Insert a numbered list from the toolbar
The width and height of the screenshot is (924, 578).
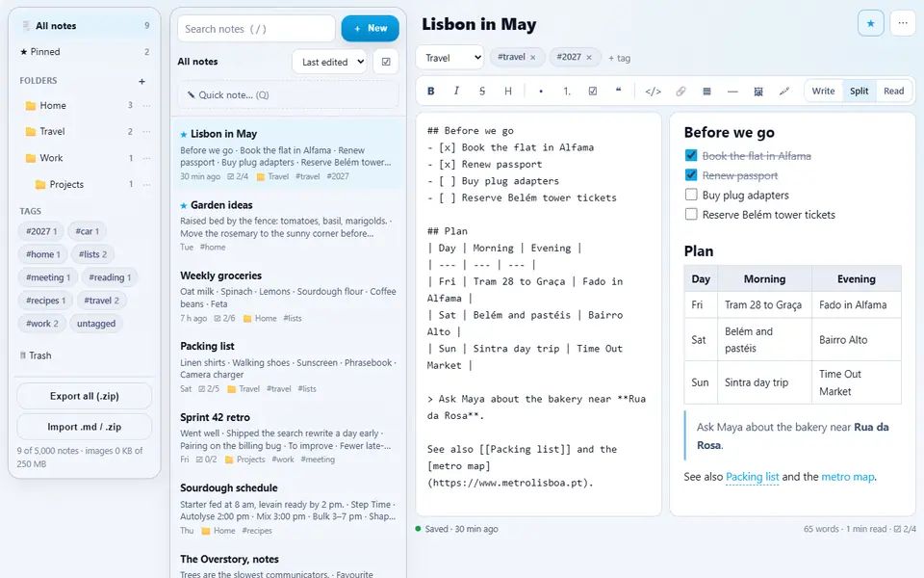click(x=567, y=91)
